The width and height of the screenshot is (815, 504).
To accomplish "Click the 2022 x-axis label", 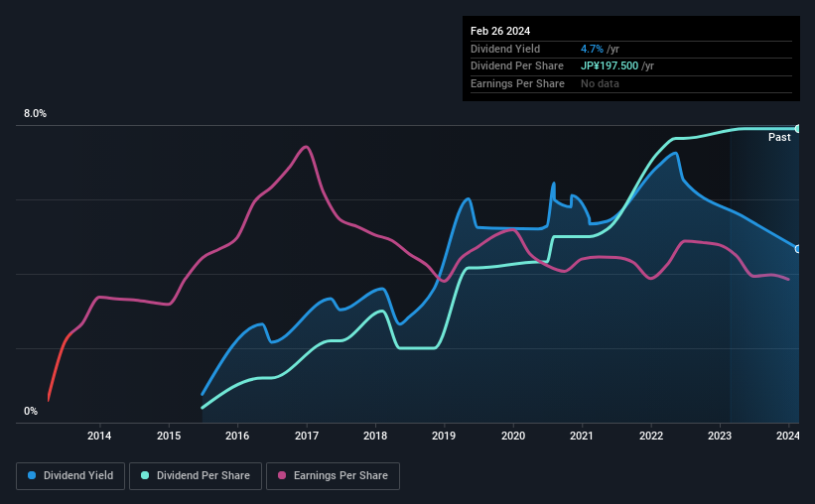I will [651, 436].
